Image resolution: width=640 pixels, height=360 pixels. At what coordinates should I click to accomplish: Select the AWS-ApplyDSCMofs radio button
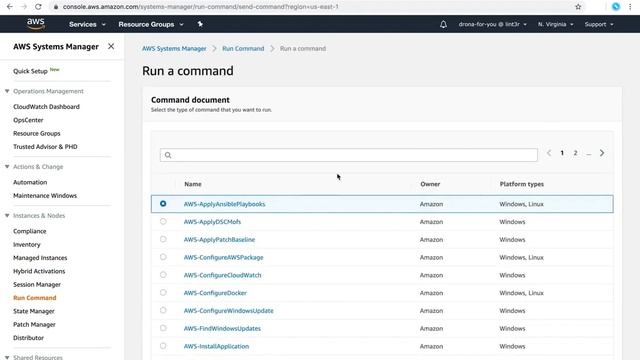pyautogui.click(x=163, y=222)
